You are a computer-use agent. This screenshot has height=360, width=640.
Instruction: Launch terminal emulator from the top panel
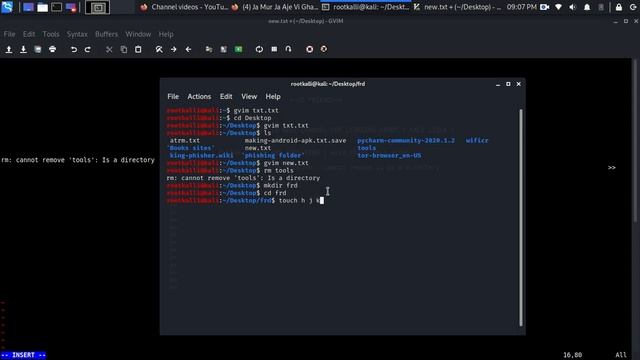(x=57, y=7)
